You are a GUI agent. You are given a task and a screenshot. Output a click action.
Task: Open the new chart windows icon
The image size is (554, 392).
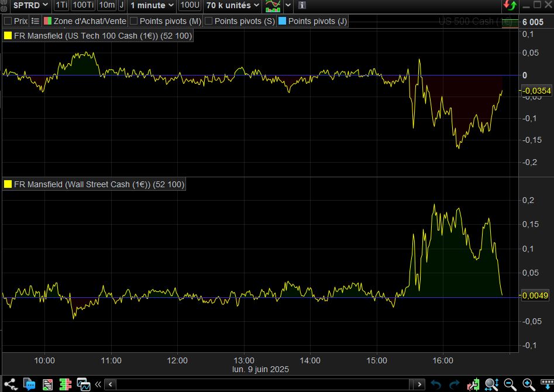[84, 384]
